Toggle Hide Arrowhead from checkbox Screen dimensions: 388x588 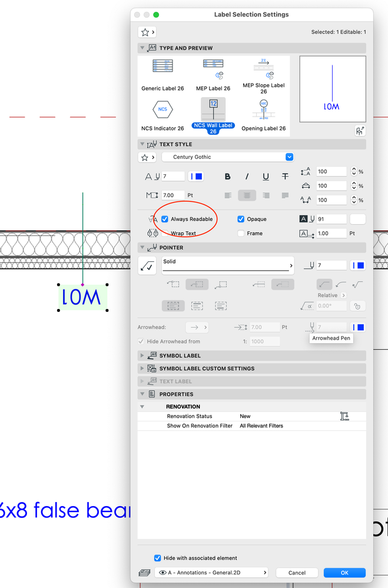tap(141, 341)
